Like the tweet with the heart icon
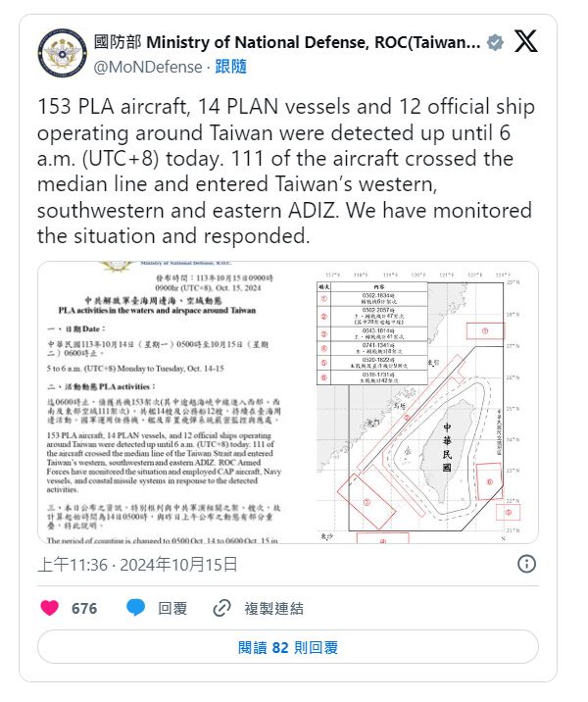 (49, 608)
